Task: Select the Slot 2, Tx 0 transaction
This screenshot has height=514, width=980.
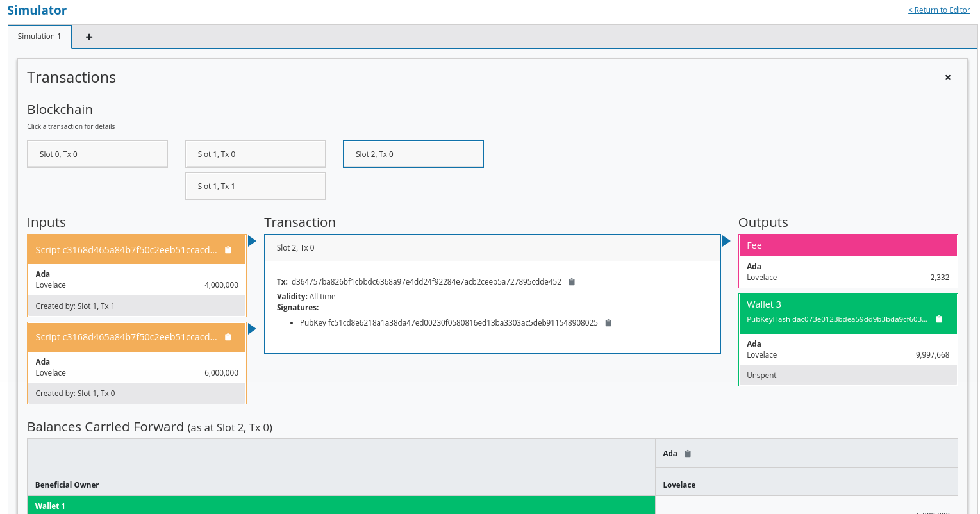Action: pos(413,154)
